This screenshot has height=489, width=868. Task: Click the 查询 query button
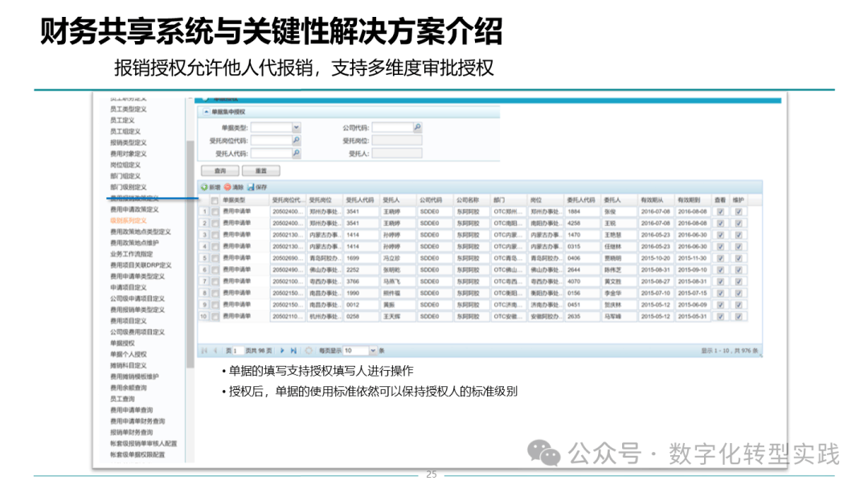219,171
